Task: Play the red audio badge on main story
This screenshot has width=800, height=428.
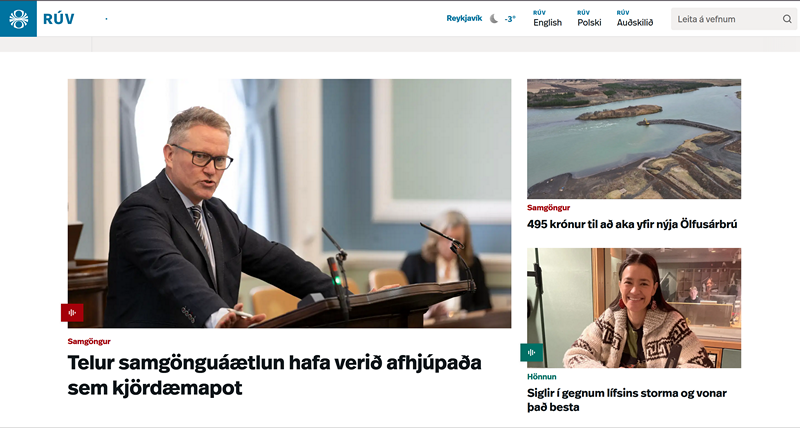Action: tap(72, 312)
